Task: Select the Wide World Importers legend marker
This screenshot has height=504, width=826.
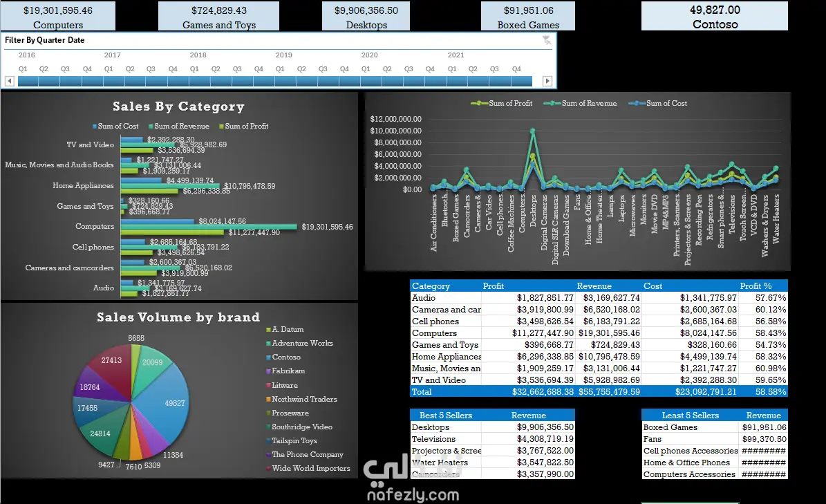Action: [x=268, y=468]
